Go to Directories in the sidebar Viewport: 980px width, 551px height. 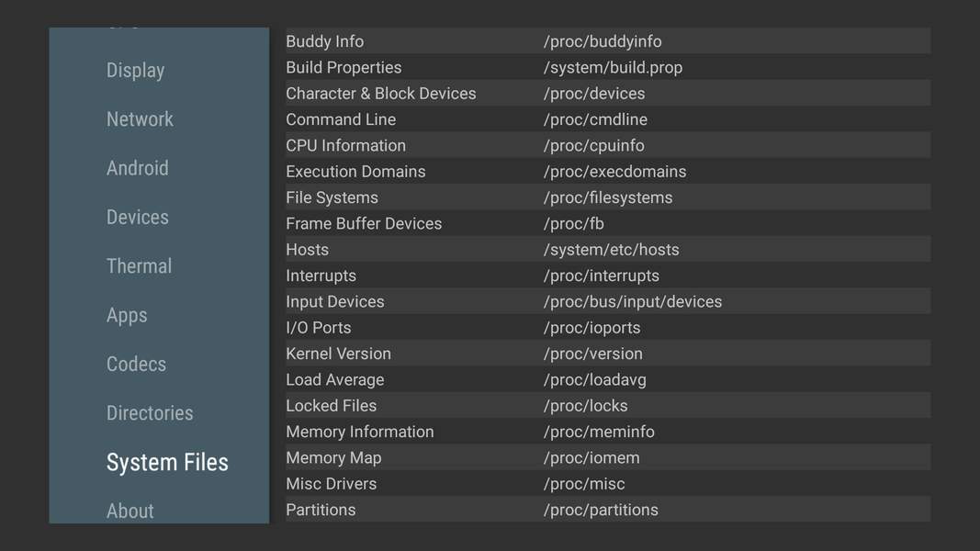[150, 413]
